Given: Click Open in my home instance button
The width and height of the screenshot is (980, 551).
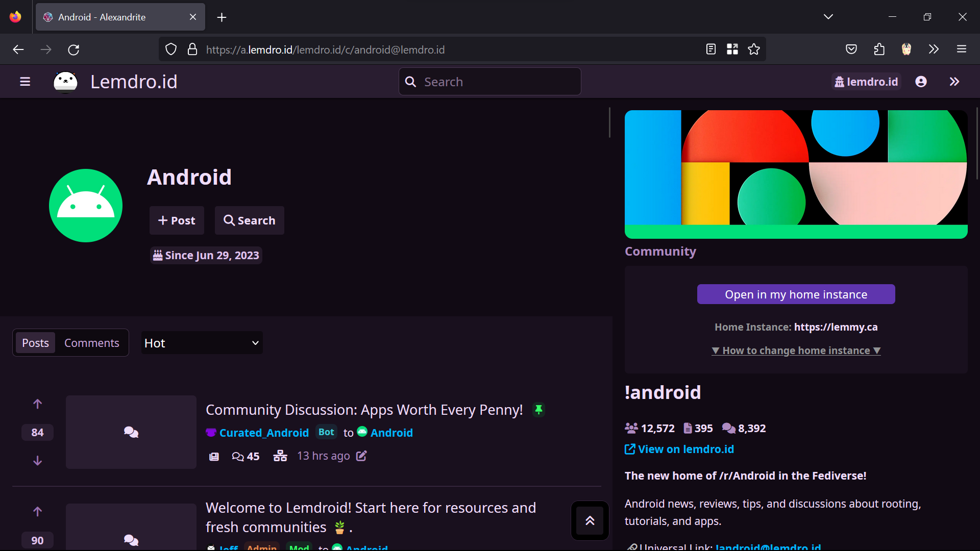Looking at the screenshot, I should click(796, 294).
